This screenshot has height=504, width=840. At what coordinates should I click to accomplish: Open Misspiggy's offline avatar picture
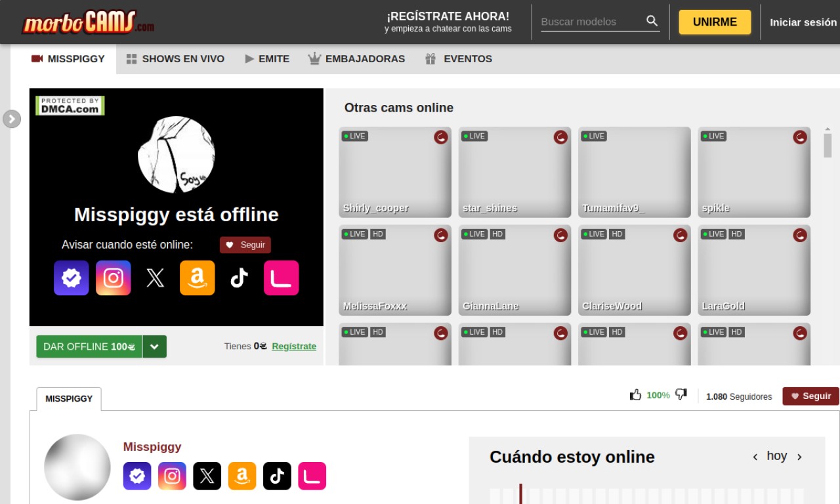tap(177, 155)
